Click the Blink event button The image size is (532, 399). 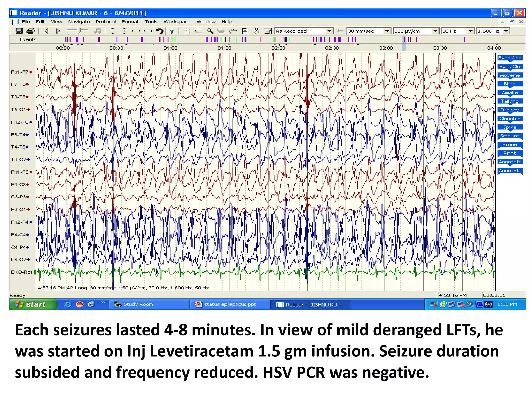(x=510, y=84)
